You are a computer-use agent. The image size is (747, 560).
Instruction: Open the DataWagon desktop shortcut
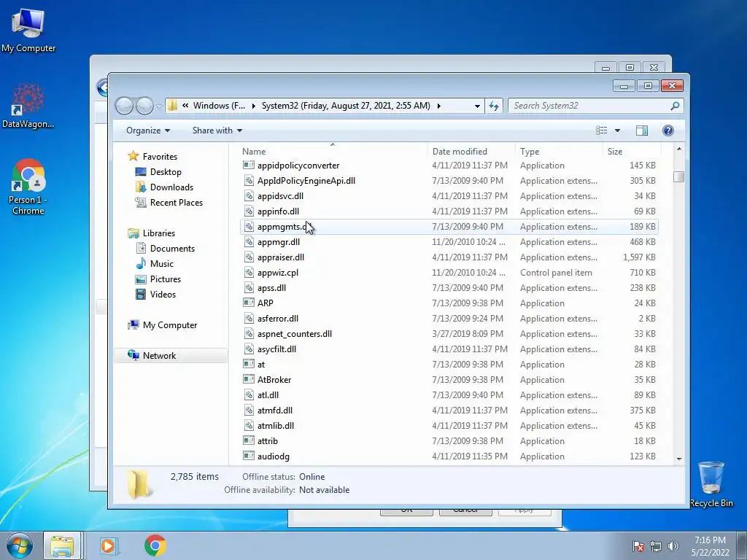[28, 106]
